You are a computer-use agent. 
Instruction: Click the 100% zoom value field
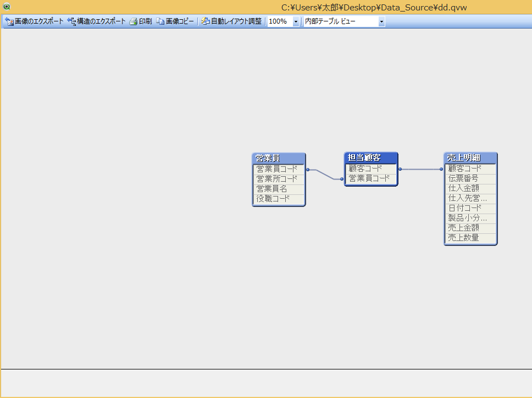280,22
